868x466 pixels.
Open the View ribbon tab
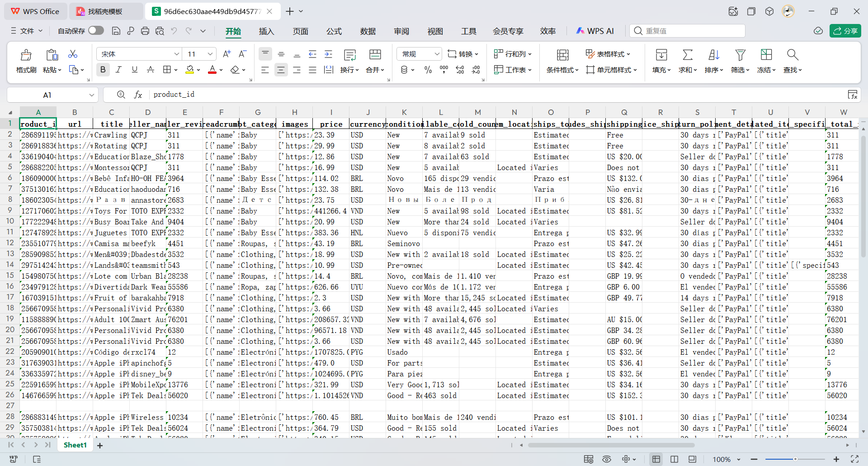[435, 31]
